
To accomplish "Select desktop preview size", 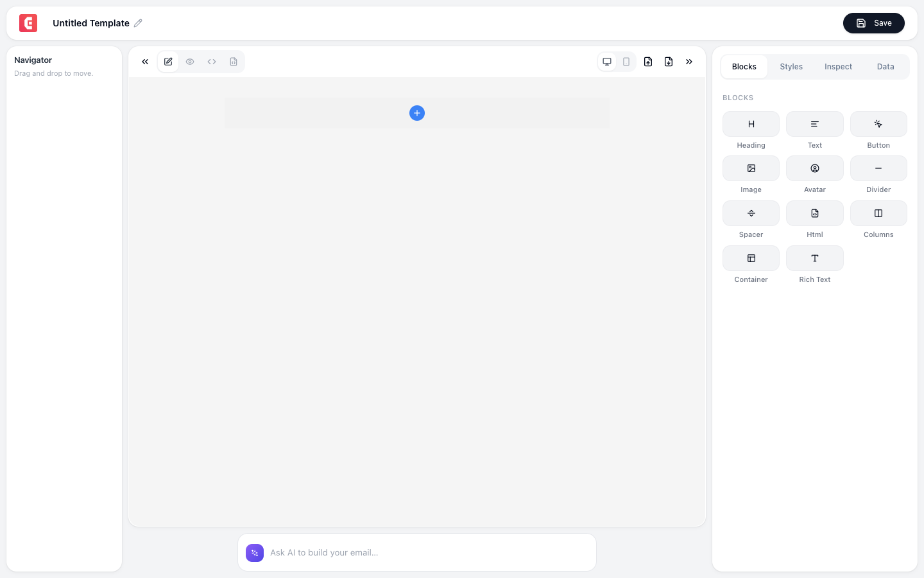I will [607, 62].
